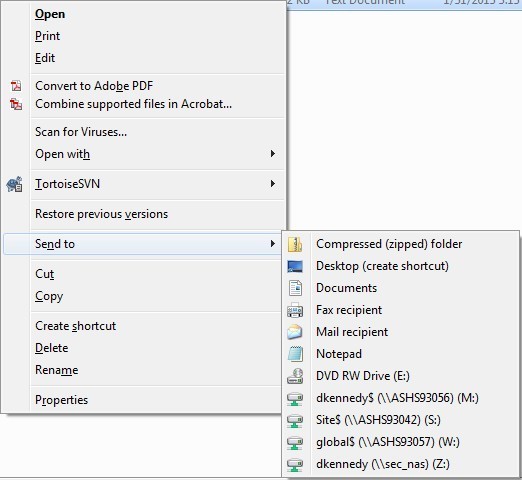Click the Notepad icon in Send to
This screenshot has height=480, width=522.
[295, 354]
